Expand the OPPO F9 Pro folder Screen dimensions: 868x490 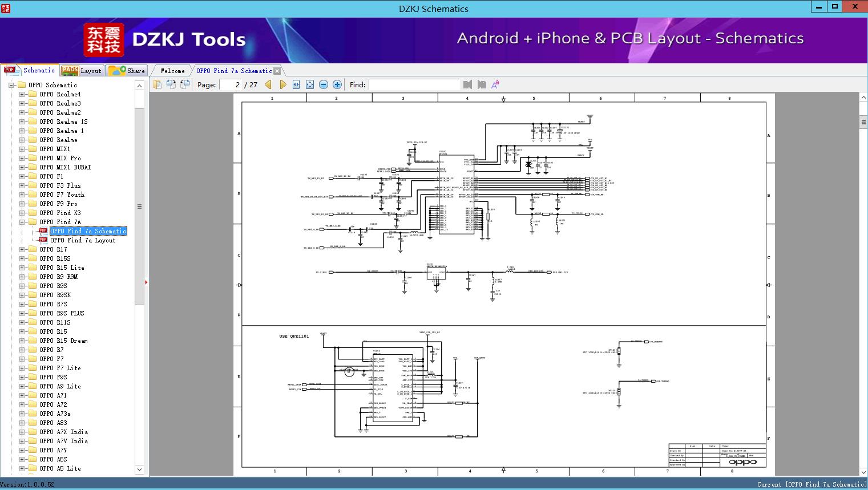[22, 204]
